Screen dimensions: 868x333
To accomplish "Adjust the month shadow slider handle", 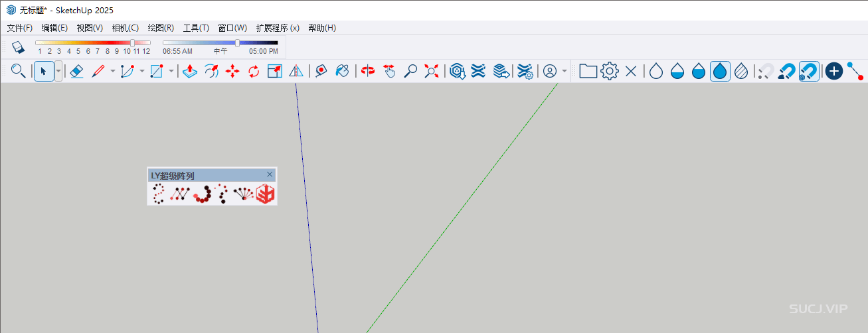I will (132, 43).
